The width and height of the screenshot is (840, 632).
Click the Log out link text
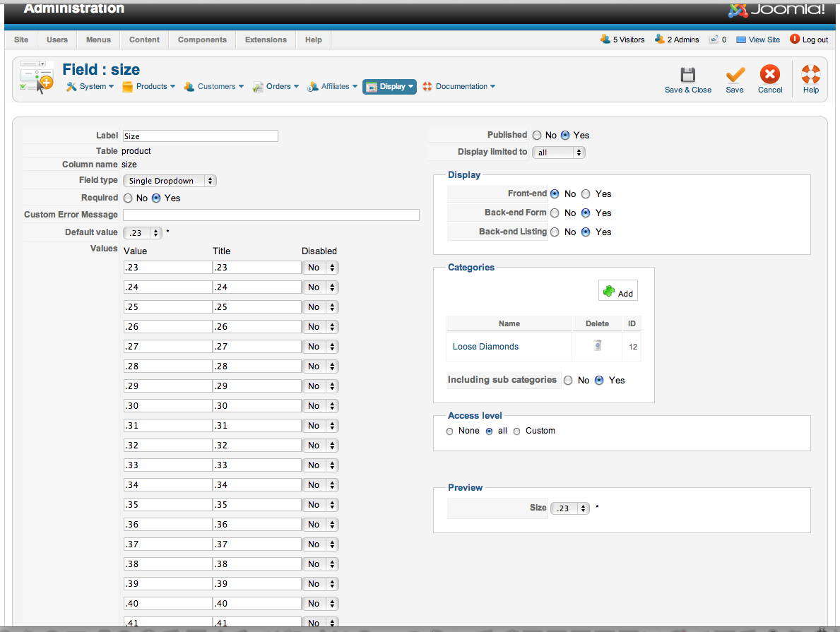(x=815, y=40)
